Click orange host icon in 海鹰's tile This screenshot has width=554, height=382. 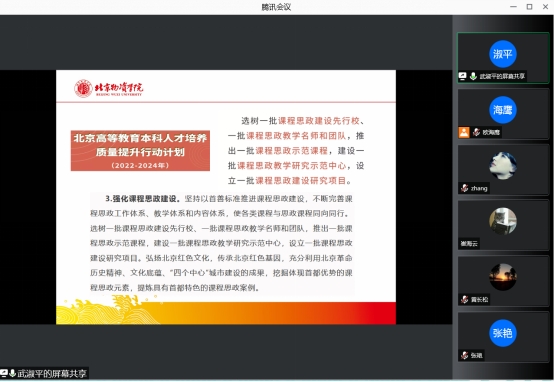coord(464,132)
